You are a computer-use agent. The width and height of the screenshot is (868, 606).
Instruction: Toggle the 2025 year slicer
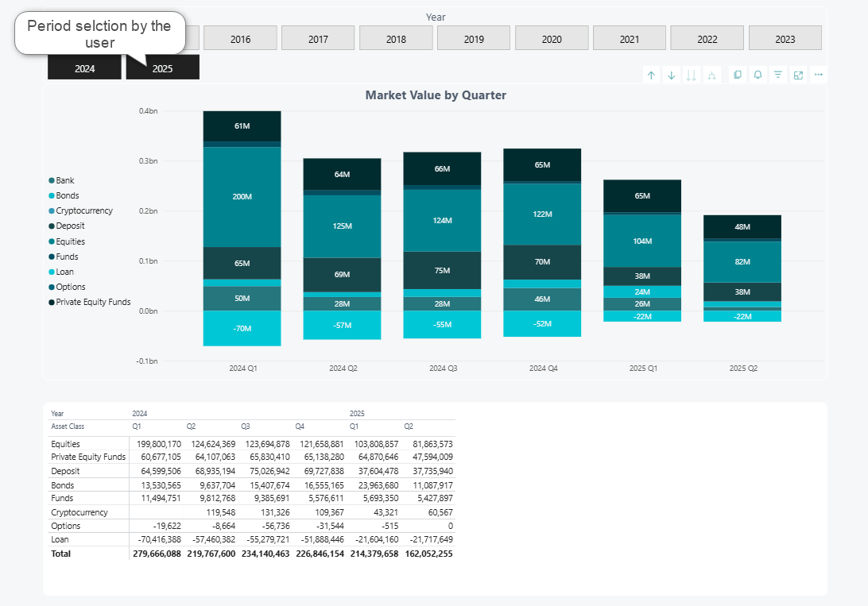[162, 68]
